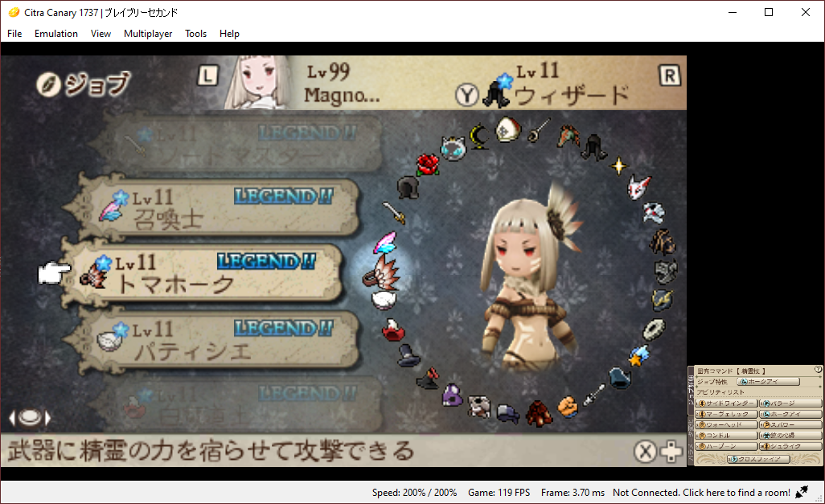Select the white fox mask icon
This screenshot has width=825, height=504.
[639, 186]
